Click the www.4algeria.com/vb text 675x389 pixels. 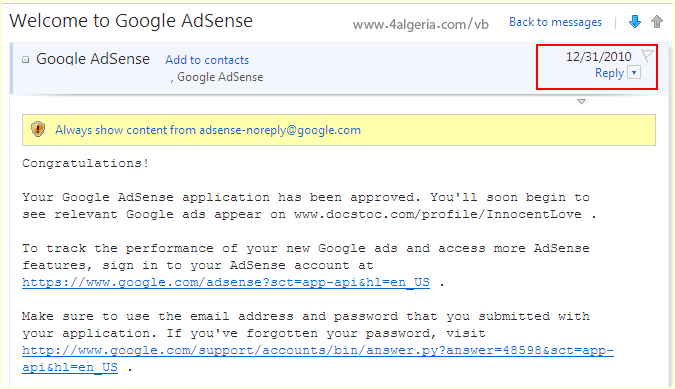(x=421, y=24)
